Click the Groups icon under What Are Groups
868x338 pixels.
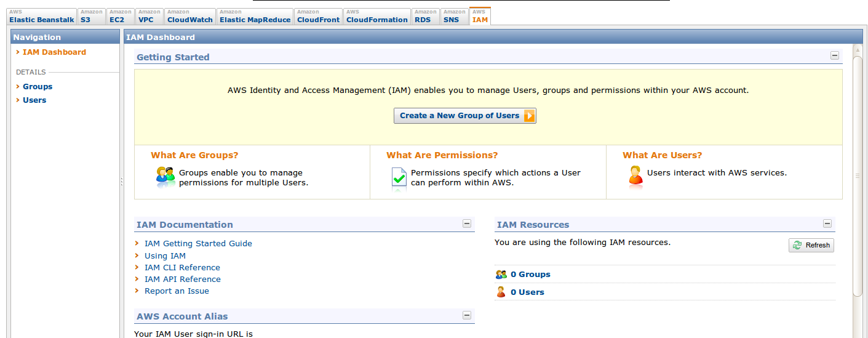click(165, 177)
